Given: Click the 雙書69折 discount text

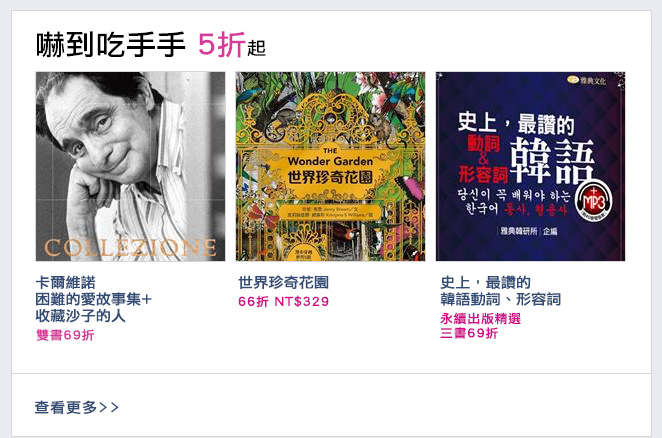Looking at the screenshot, I should [65, 335].
